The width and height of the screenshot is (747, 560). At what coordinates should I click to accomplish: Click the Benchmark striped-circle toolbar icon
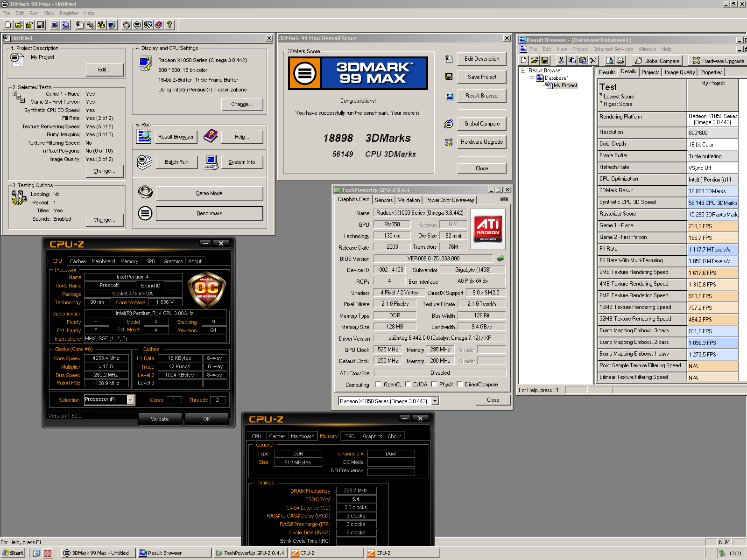(137, 25)
